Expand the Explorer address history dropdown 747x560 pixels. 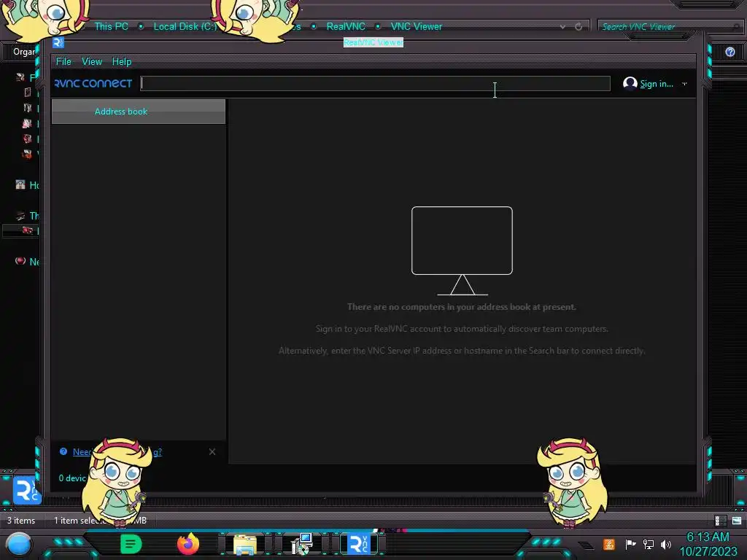[562, 27]
